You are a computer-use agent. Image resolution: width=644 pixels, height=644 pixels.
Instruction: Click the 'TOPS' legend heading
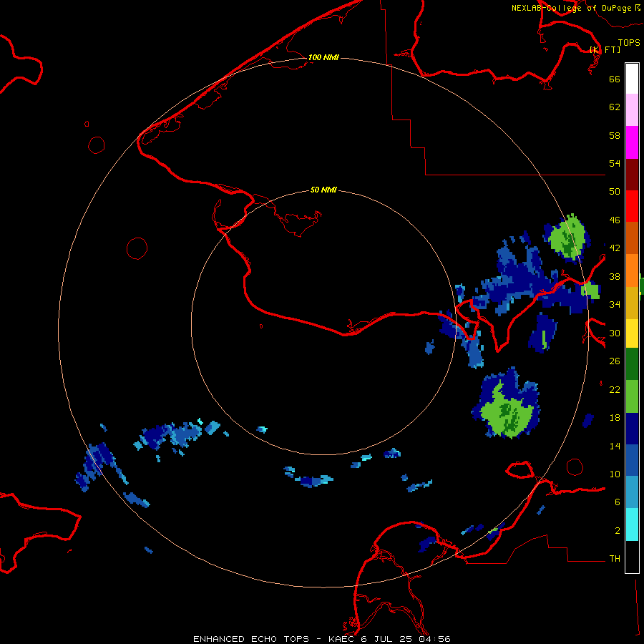(629, 42)
